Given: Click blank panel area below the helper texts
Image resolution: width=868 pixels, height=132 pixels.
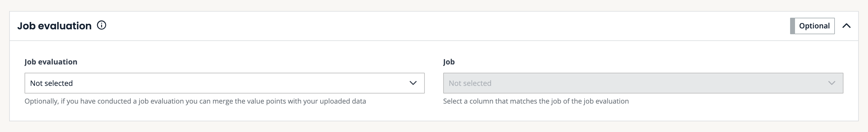Looking at the screenshot, I should click(434, 114).
